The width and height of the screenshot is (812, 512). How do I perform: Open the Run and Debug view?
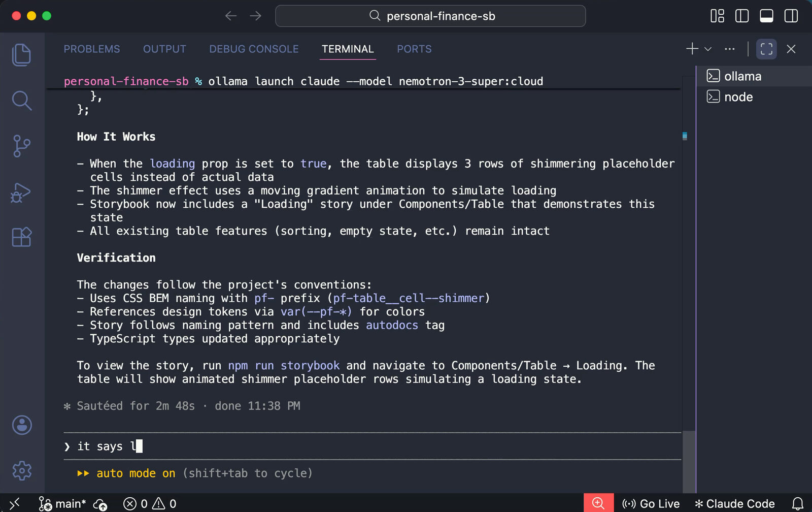click(x=21, y=193)
